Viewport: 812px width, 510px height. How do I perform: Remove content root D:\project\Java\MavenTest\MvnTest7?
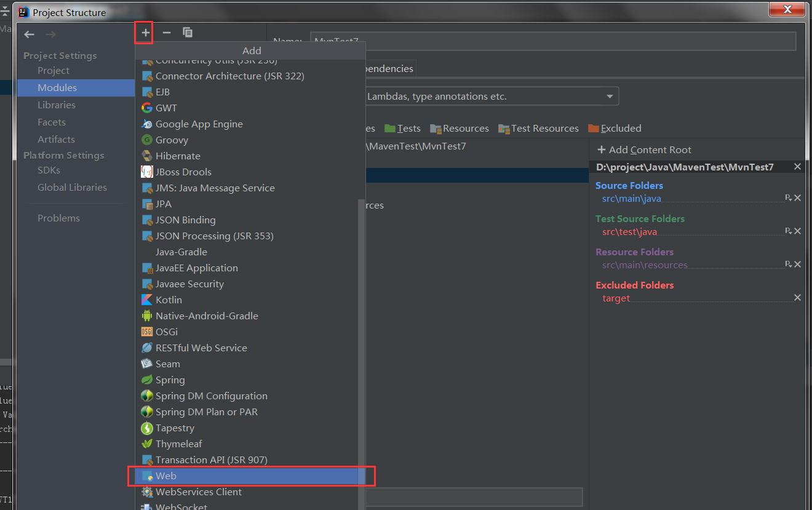tap(797, 167)
